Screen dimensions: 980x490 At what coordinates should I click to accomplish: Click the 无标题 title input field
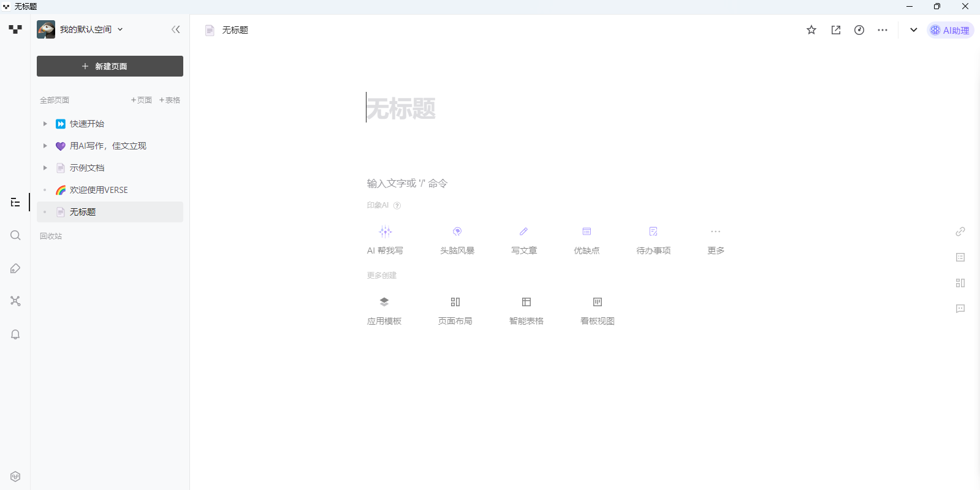pyautogui.click(x=401, y=108)
